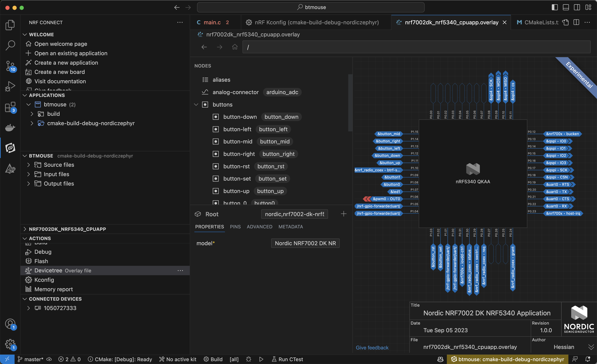Navigate back with title bar arrow

pyautogui.click(x=177, y=7)
